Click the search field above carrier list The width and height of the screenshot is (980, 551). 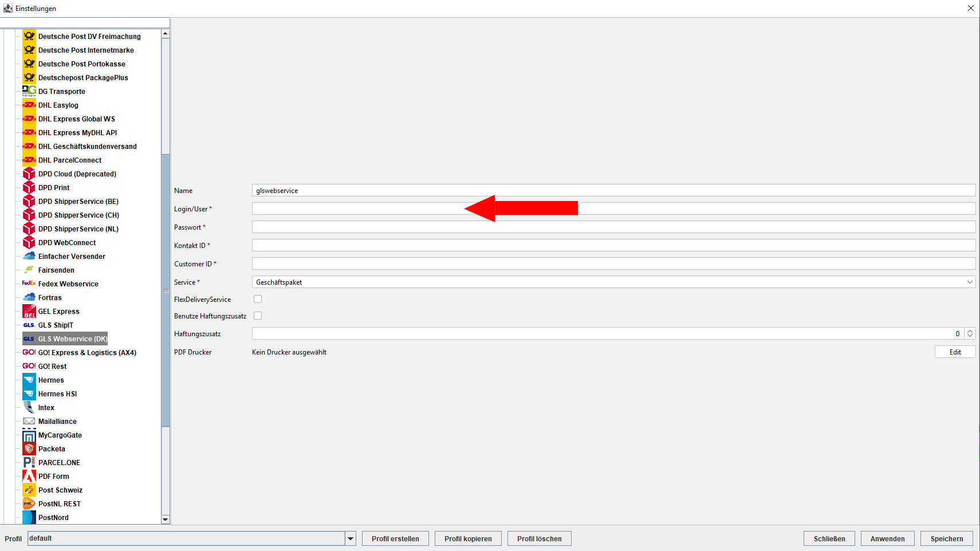coord(85,23)
